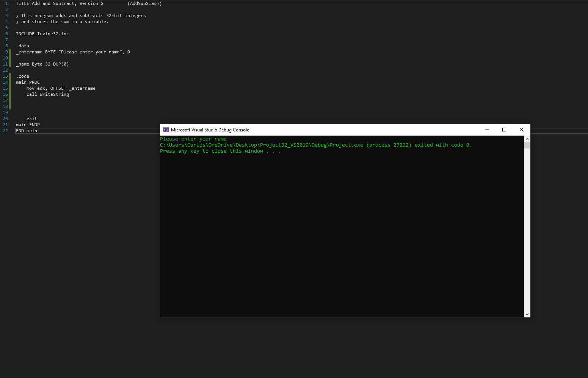Select the 'INCLUDE Irvine32.inc' line

point(42,33)
